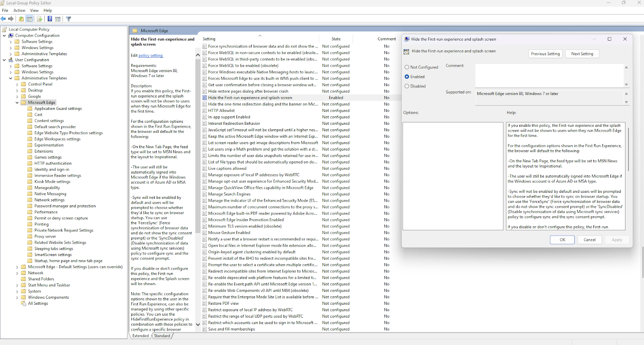644x345 pixels.
Task: Click policy icon beside 'HTTP Allowlist'
Action: click(205, 111)
